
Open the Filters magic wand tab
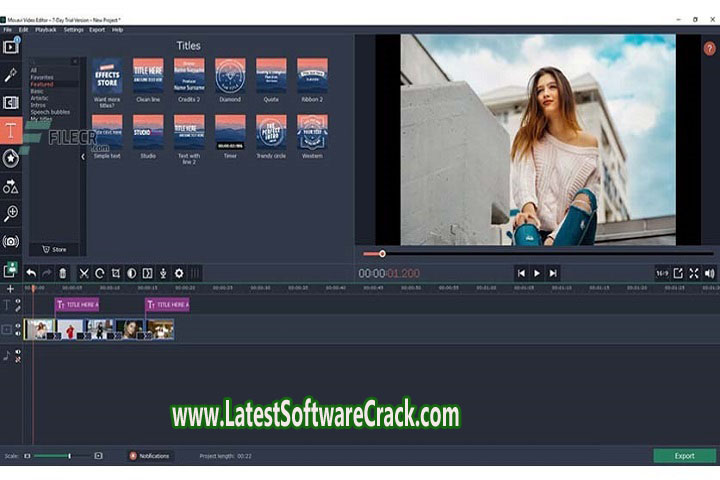click(x=11, y=75)
